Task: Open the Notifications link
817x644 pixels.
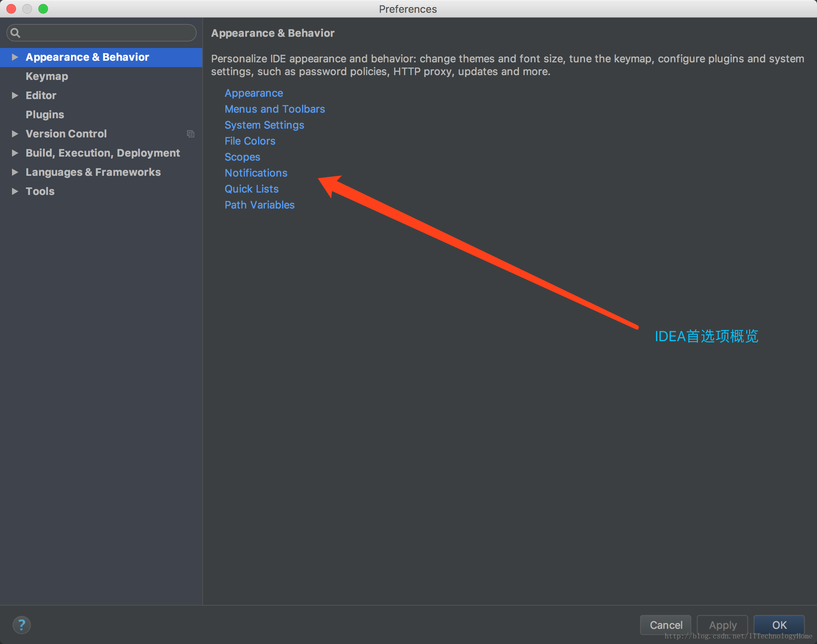Action: tap(256, 173)
